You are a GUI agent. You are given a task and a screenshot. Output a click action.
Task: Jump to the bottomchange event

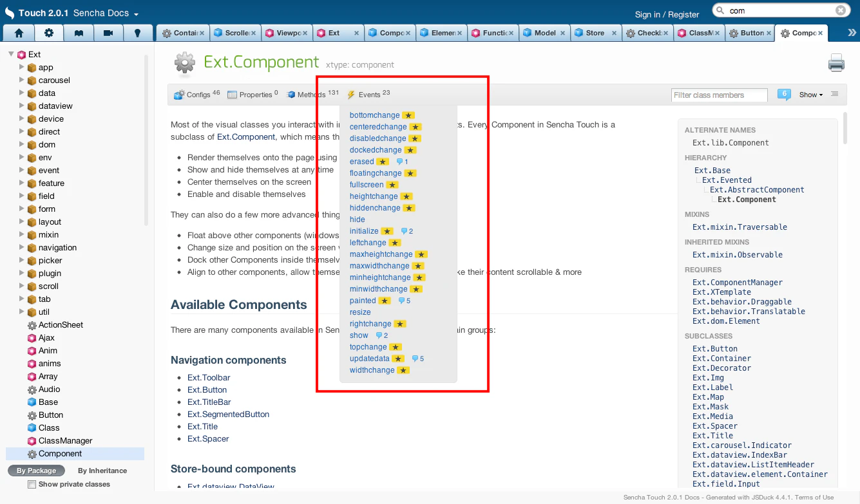[x=374, y=115]
